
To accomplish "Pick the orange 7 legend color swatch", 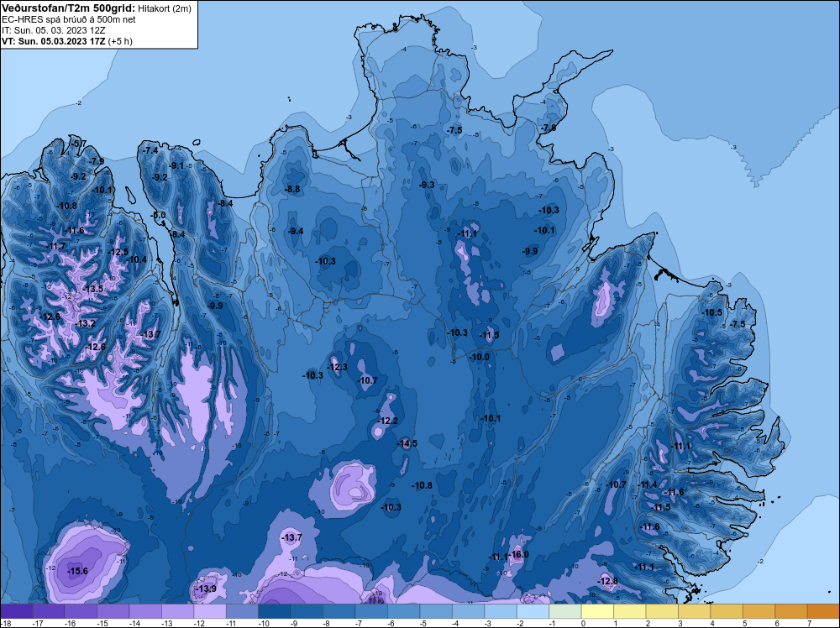I will 823,611.
